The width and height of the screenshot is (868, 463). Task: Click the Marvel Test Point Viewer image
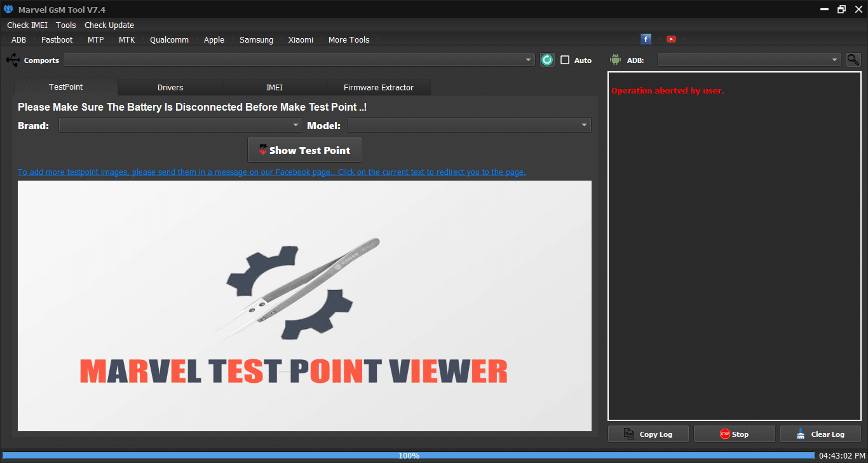tap(304, 306)
